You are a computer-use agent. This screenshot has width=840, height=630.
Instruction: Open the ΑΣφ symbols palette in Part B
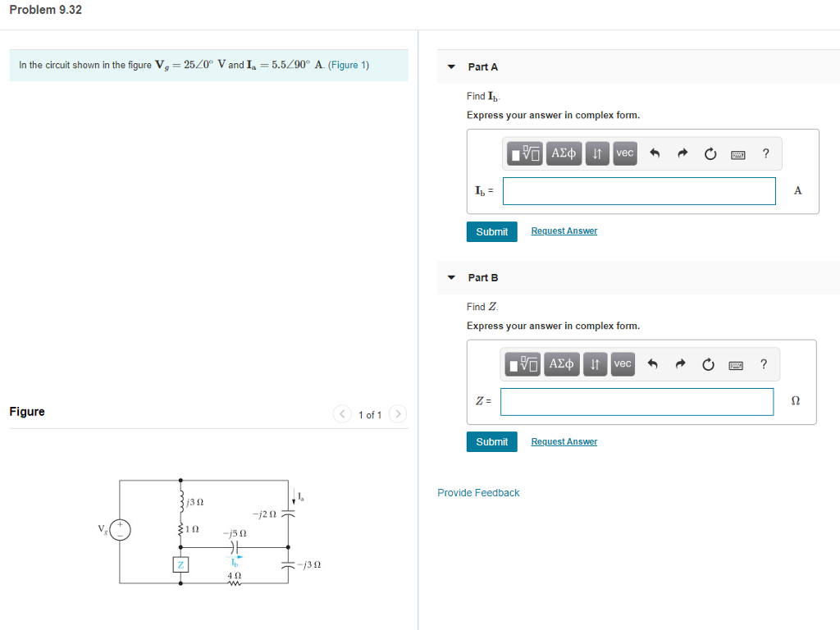(x=561, y=364)
